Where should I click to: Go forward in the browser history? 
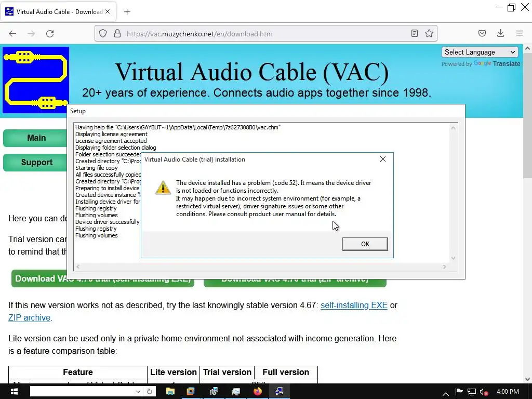pyautogui.click(x=31, y=34)
